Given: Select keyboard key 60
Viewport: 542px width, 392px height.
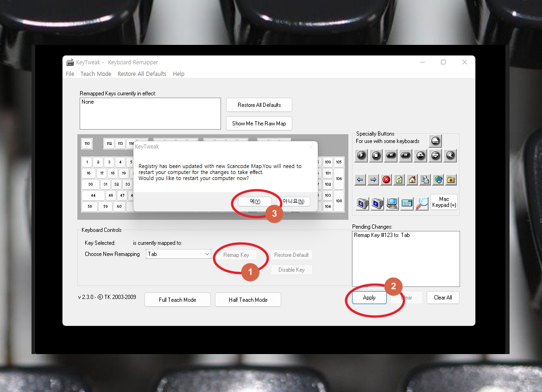Looking at the screenshot, I should pyautogui.click(x=119, y=206).
